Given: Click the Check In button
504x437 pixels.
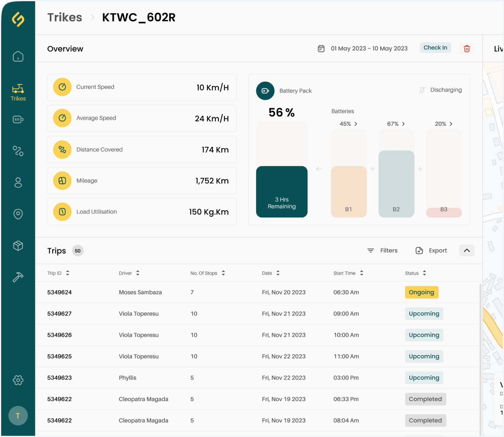Looking at the screenshot, I should [x=435, y=48].
